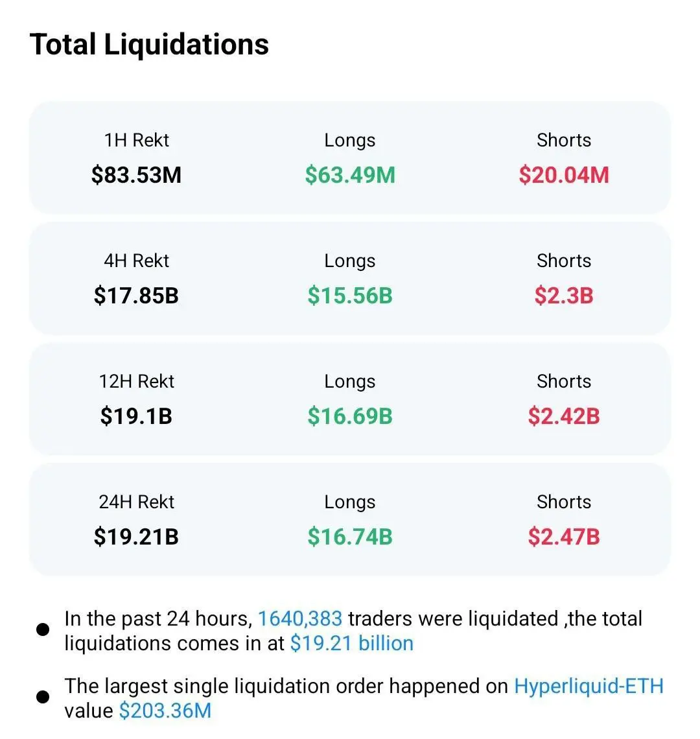Click the Hyperliquid-ETH link
The image size is (700, 739).
(x=589, y=686)
